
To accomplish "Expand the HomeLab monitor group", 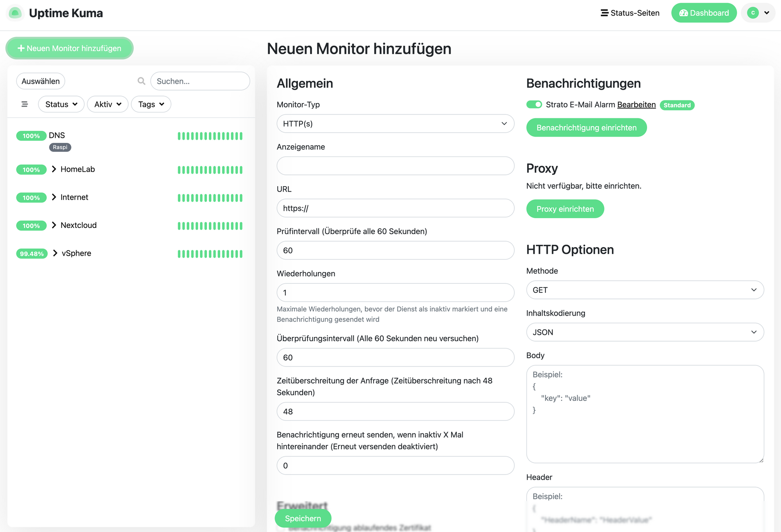I will 54,169.
